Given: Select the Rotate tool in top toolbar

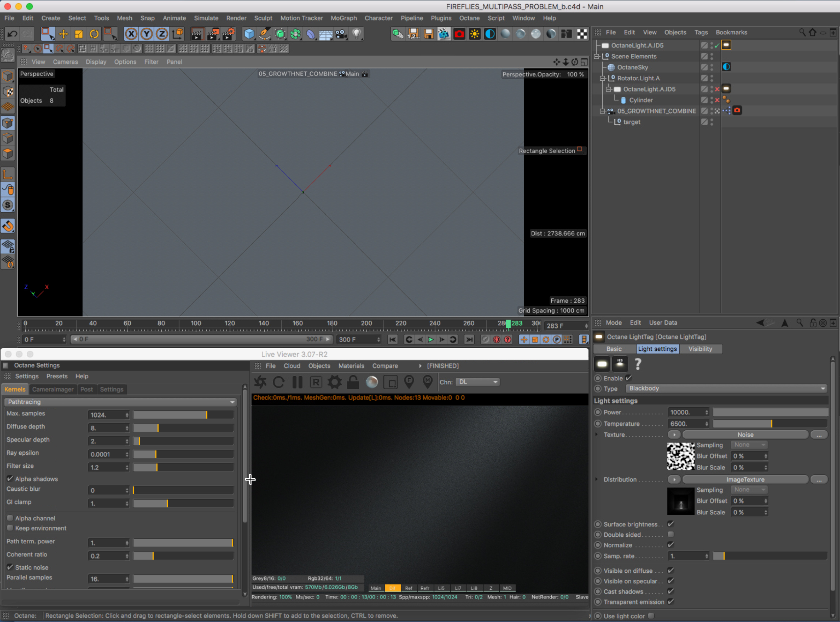Looking at the screenshot, I should (94, 34).
